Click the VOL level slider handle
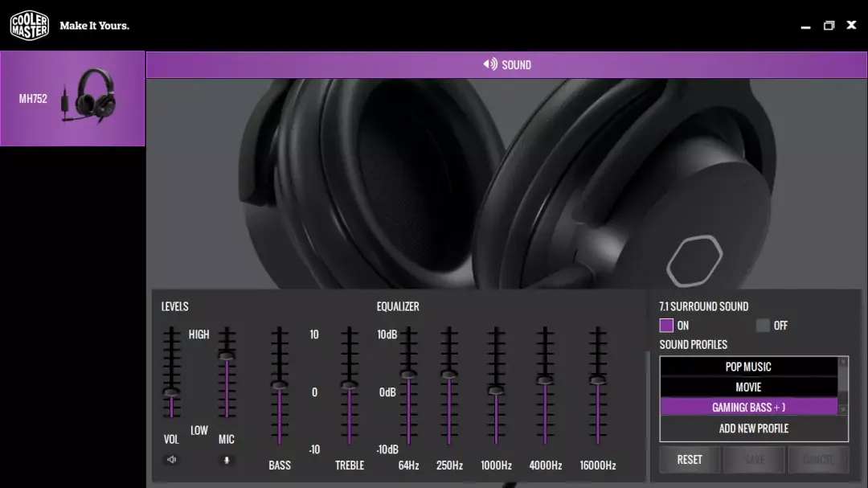This screenshot has height=488, width=868. click(172, 392)
